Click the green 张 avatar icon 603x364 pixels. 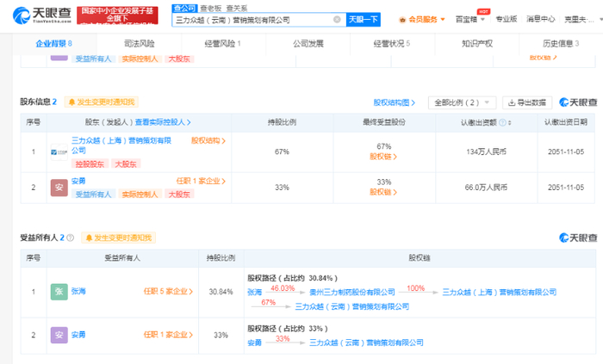59,292
